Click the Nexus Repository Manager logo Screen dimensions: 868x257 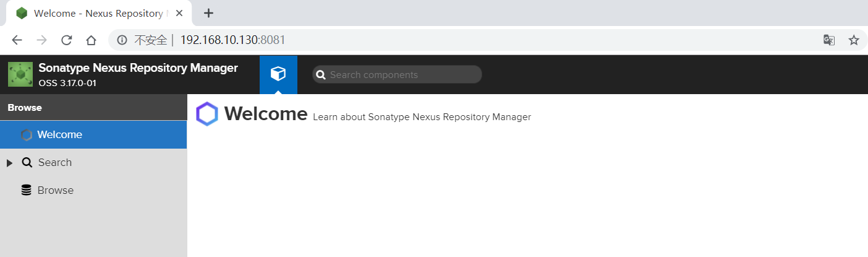click(20, 74)
